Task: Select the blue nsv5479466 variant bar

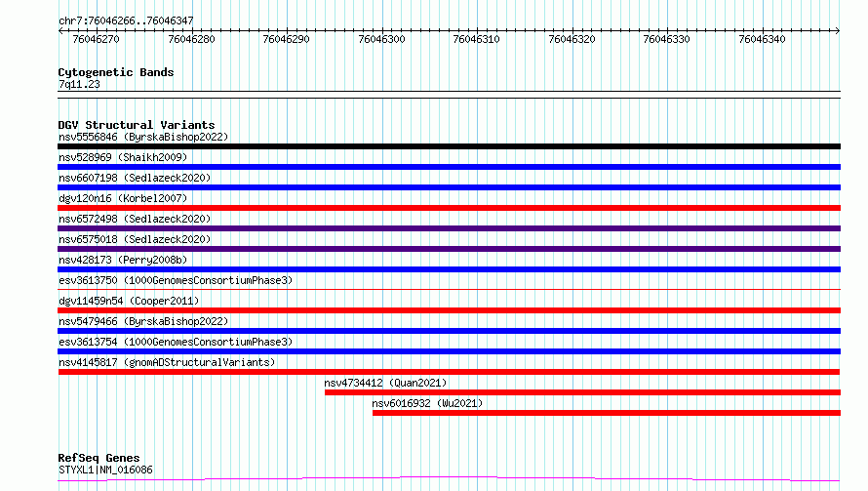Action: coord(449,331)
